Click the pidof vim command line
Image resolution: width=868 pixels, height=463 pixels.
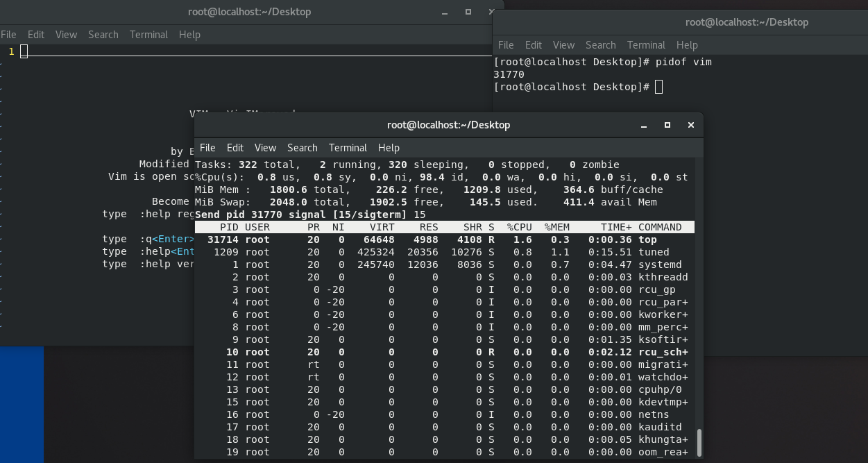point(602,62)
